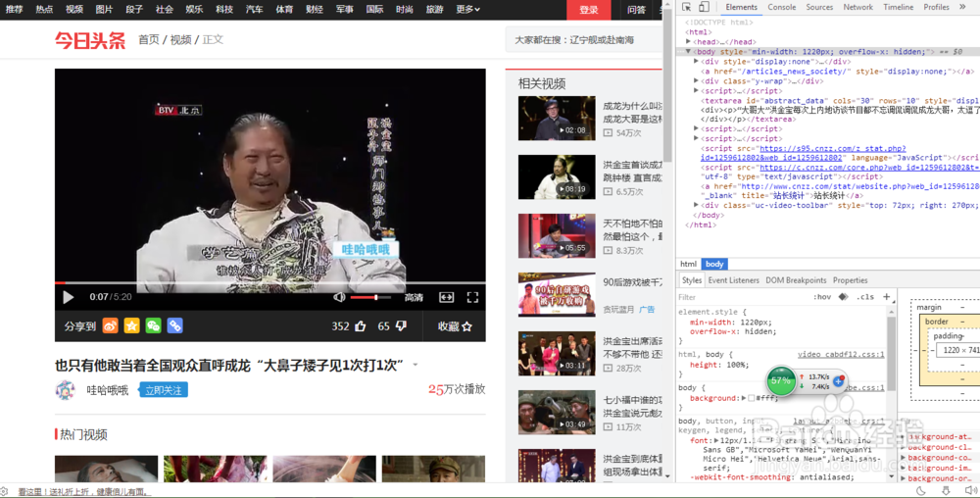Image resolution: width=980 pixels, height=498 pixels.
Task: Share the video to Weibo
Action: tap(110, 325)
